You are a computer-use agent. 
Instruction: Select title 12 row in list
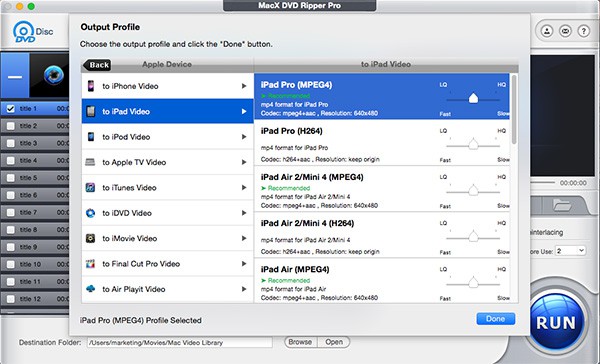(35, 299)
